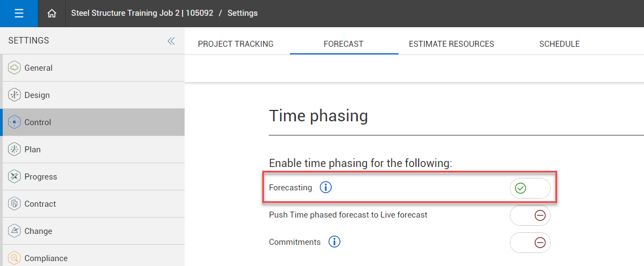Show info for Commitments time phasing
Screen dimensions: 644x266
(x=334, y=242)
